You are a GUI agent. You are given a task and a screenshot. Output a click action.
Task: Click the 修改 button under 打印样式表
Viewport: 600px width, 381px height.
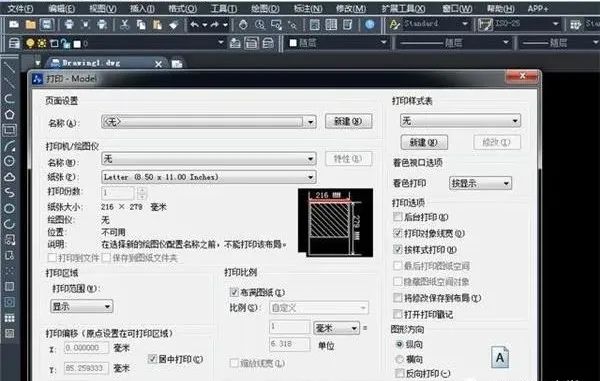[497, 142]
